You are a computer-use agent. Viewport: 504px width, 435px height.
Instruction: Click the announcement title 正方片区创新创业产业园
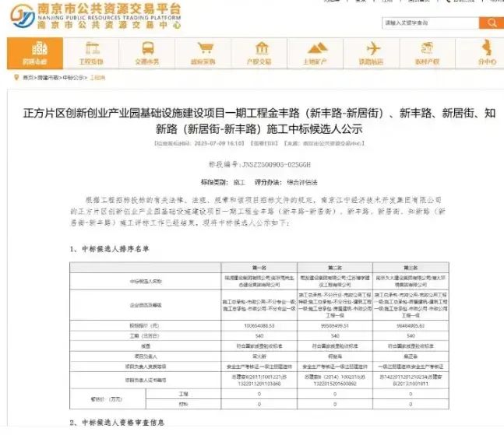(259, 121)
